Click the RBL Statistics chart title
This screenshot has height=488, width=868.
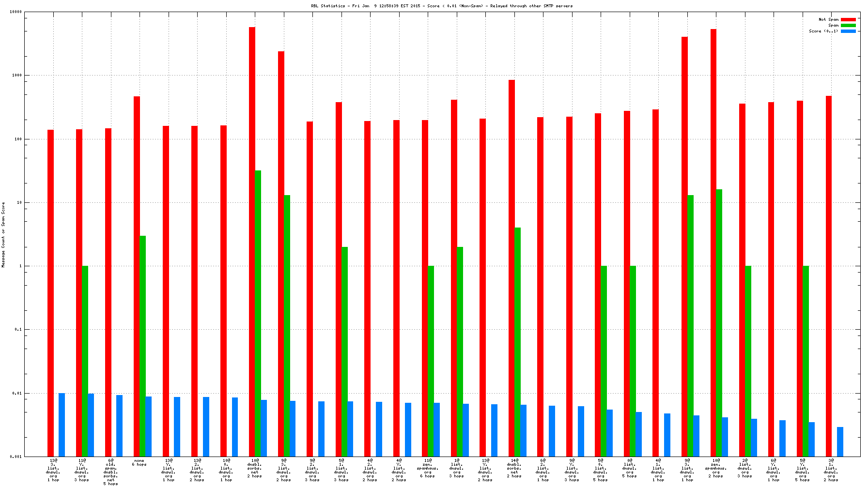(x=441, y=6)
